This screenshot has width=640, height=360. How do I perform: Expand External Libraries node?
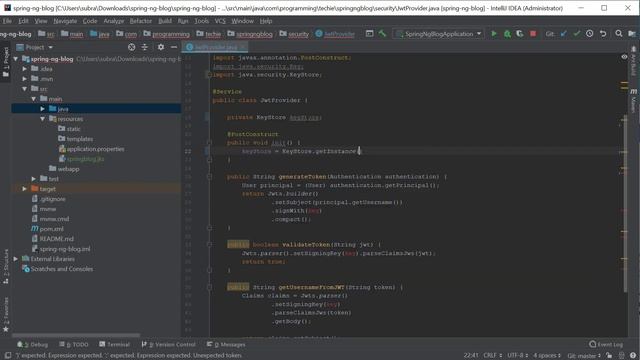pos(16,259)
